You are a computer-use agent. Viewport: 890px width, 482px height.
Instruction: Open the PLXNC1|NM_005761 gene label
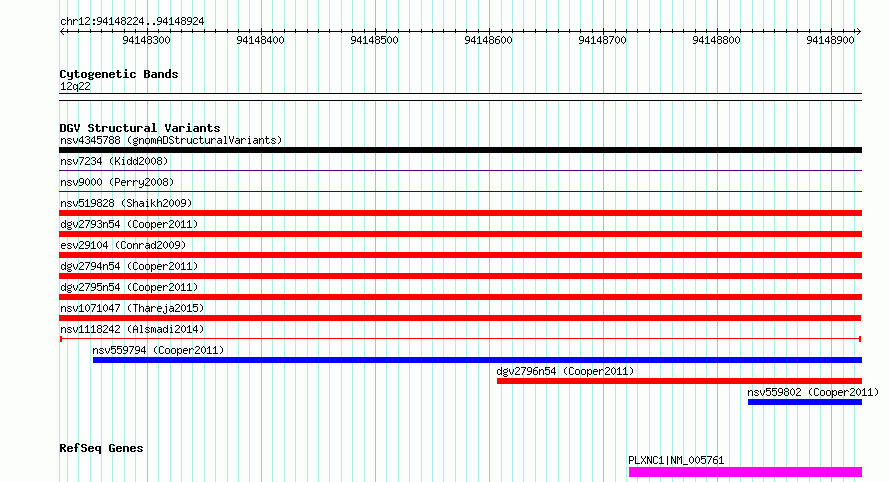[676, 460]
